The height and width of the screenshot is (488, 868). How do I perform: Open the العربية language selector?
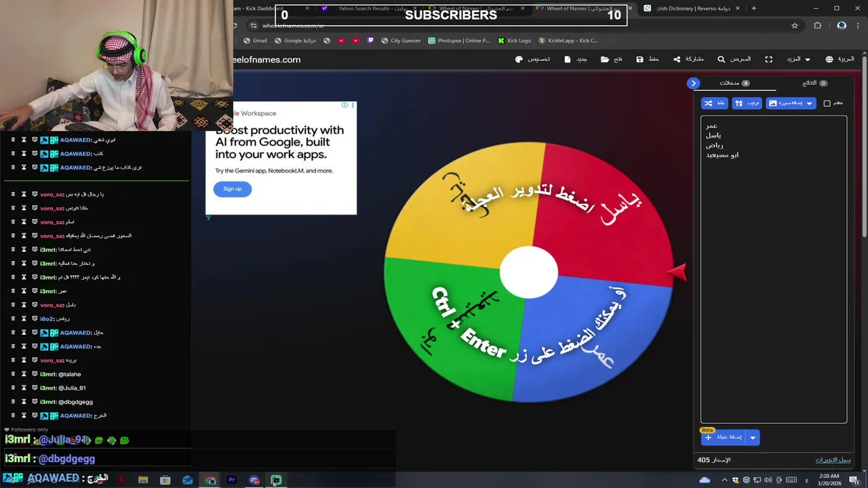click(x=840, y=59)
